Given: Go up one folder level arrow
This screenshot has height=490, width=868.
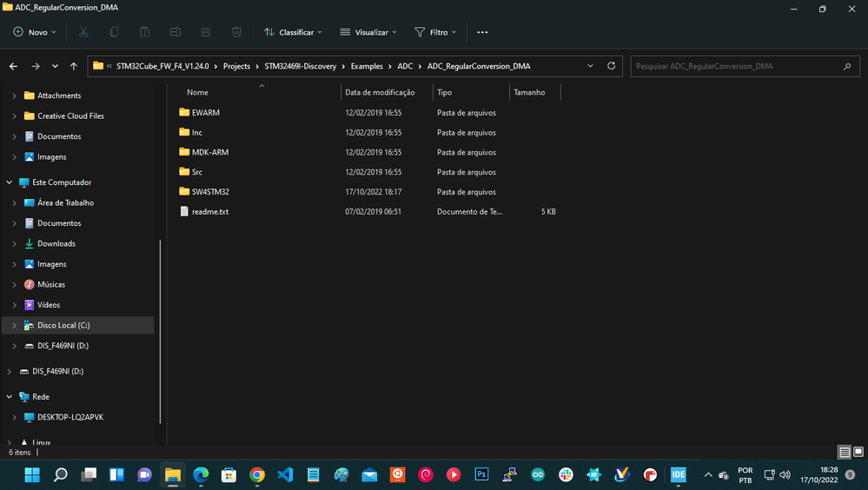Looking at the screenshot, I should point(74,66).
